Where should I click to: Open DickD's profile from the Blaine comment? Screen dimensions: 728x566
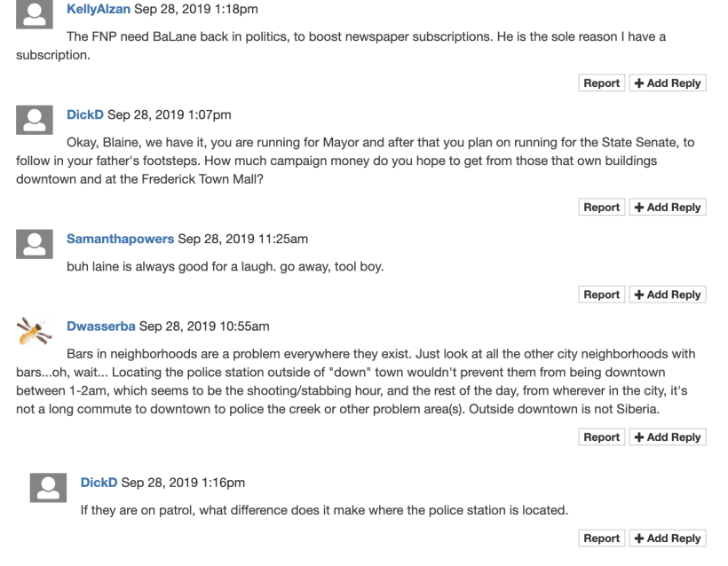point(85,114)
